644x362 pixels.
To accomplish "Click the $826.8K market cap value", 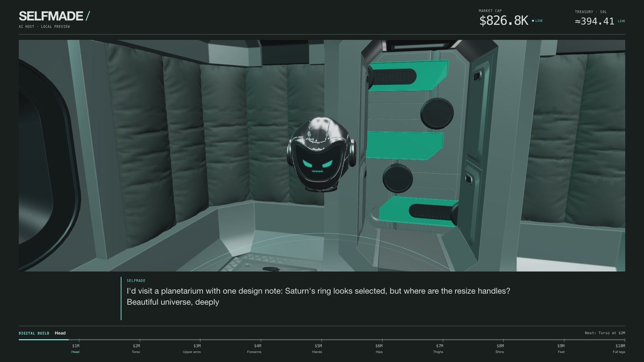I will 504,21.
